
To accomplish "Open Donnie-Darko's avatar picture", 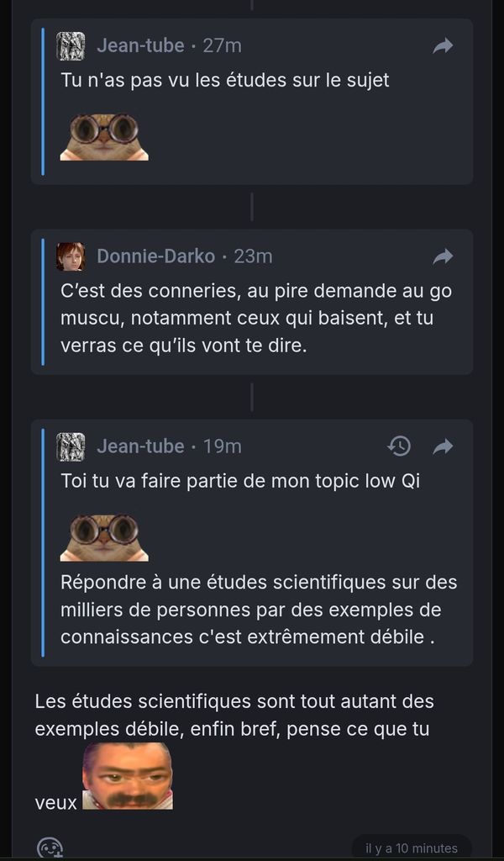I will click(71, 256).
